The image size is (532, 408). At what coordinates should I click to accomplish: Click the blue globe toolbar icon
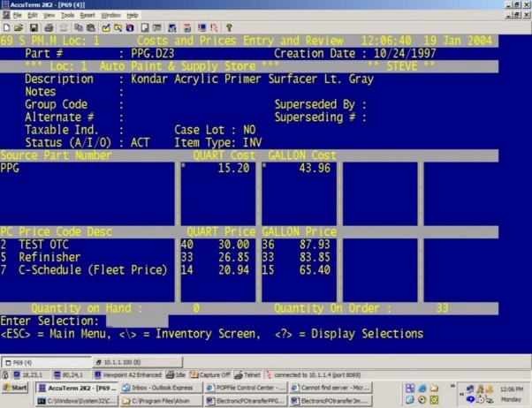[x=130, y=27]
